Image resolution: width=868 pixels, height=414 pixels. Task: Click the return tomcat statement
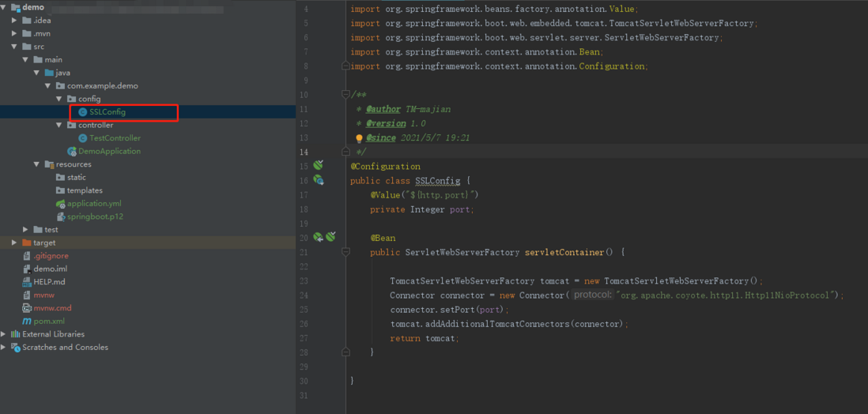(x=425, y=339)
